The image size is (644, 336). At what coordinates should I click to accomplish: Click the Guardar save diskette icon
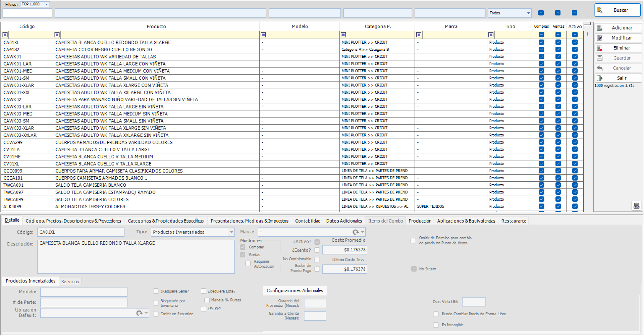tap(599, 58)
